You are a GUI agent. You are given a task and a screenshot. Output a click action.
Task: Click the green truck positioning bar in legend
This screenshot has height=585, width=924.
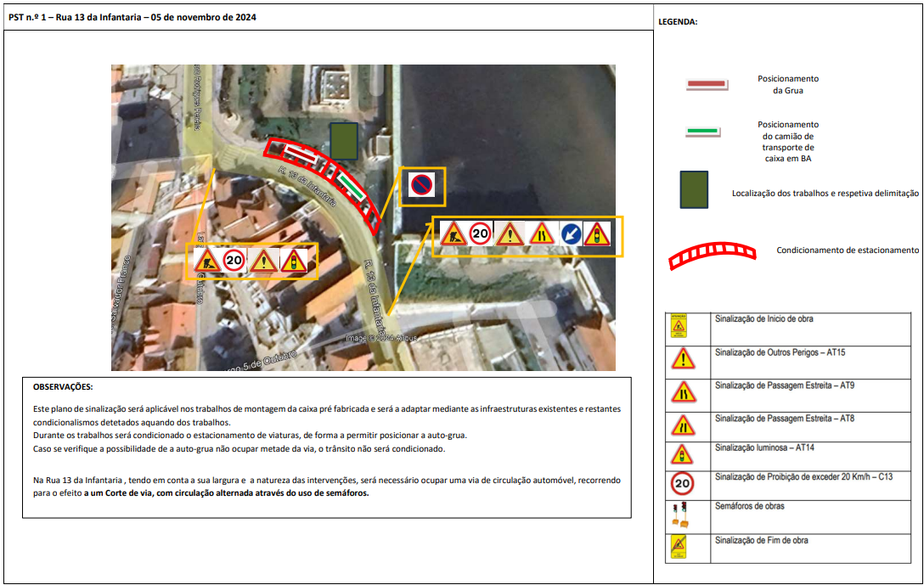point(703,132)
